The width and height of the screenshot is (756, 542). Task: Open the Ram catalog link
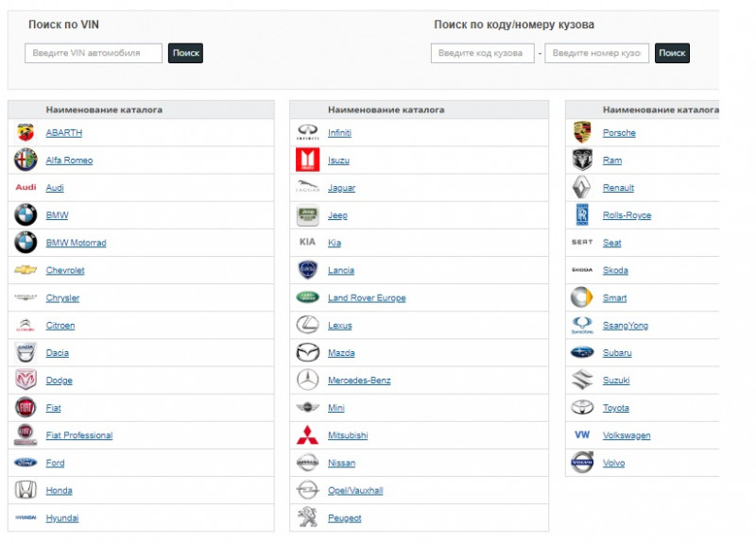point(612,161)
